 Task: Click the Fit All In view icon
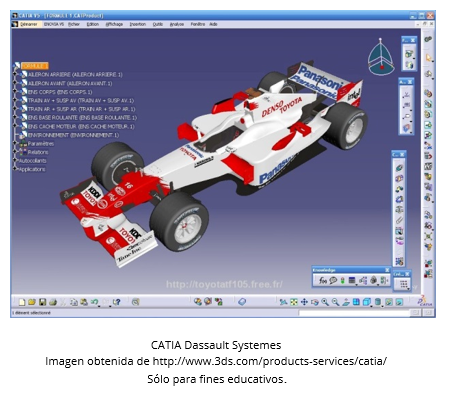click(x=294, y=302)
